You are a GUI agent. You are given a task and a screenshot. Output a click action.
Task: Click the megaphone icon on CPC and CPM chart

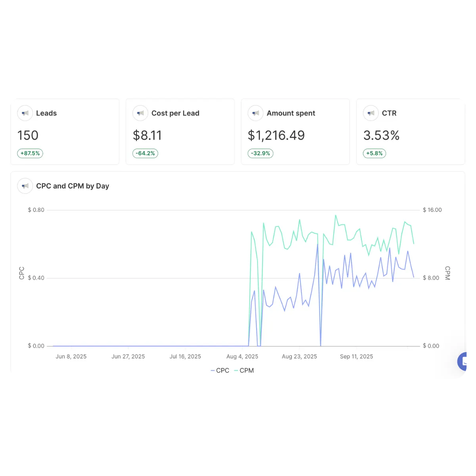(x=25, y=186)
